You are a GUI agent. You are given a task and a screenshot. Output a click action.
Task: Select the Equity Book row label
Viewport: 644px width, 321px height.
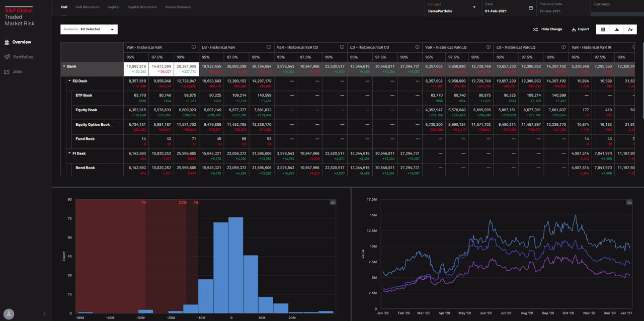pos(87,110)
